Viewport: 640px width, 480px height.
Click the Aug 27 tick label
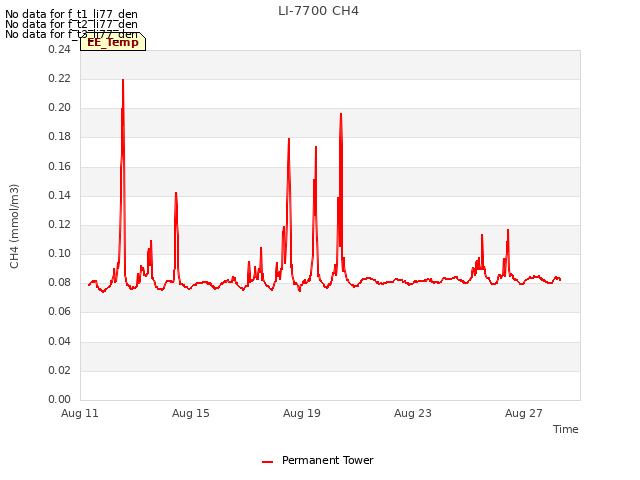click(524, 413)
